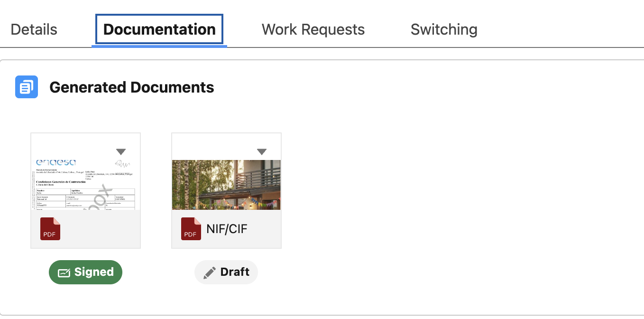Click the Generated Documents blue icon

point(27,87)
